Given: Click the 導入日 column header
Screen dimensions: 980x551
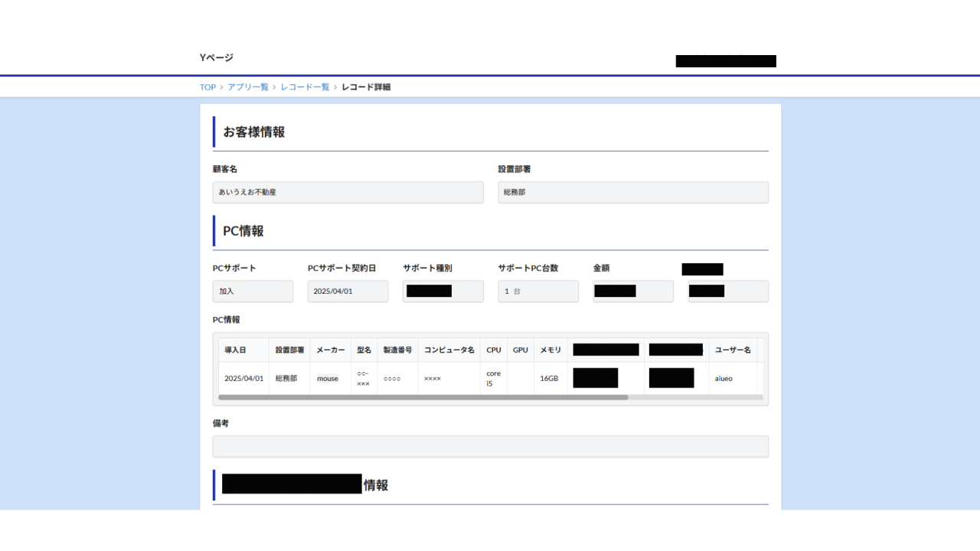Looking at the screenshot, I should pos(235,350).
